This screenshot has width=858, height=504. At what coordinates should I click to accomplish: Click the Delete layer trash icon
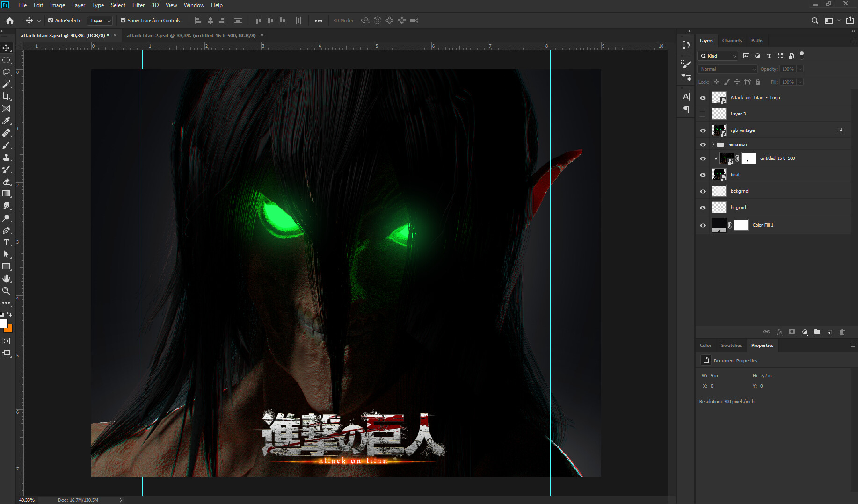(842, 332)
